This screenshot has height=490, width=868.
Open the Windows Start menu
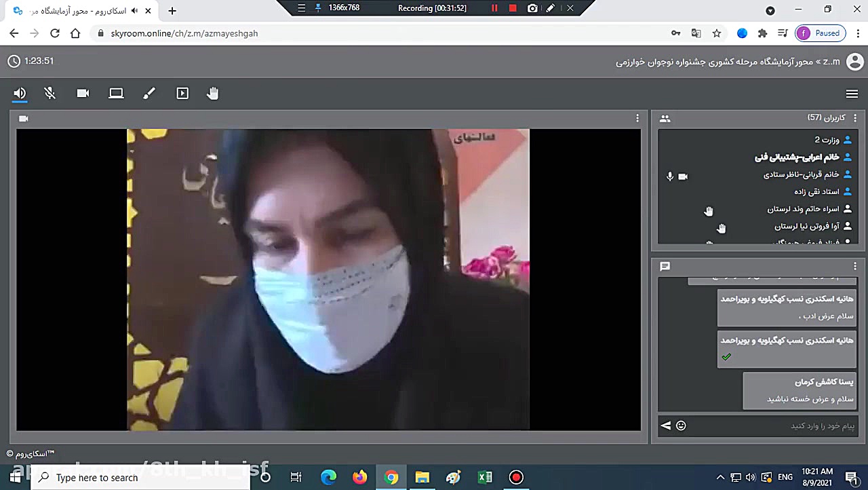click(x=15, y=478)
